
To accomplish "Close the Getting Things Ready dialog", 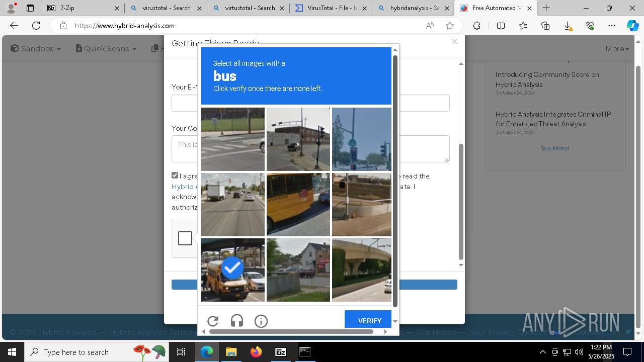I will [454, 42].
